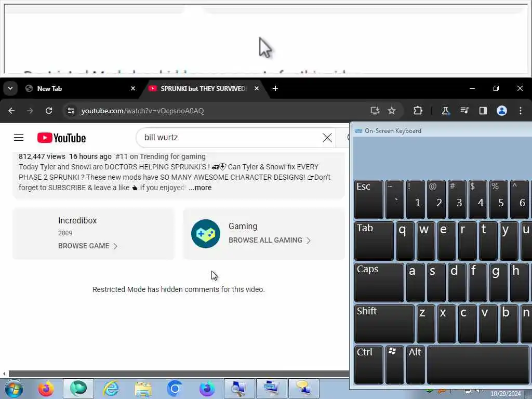Image resolution: width=532 pixels, height=399 pixels.
Task: Click BROWSE ALL GAMING link
Action: point(270,240)
